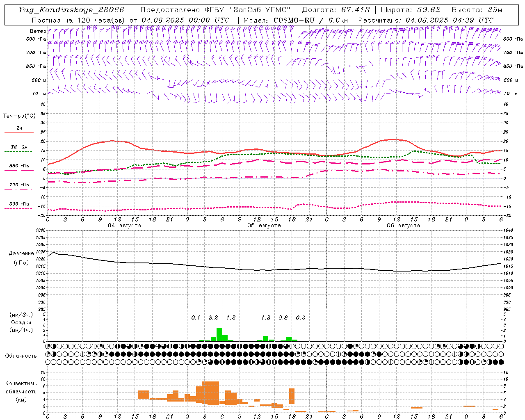The width and height of the screenshot is (525, 420).
Task: Click the 06 августа date label
Action: pos(404,226)
